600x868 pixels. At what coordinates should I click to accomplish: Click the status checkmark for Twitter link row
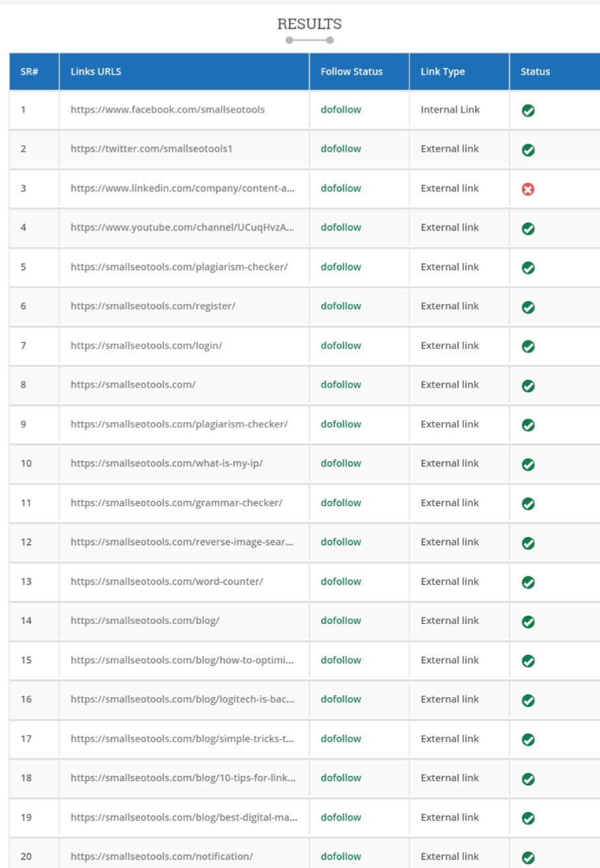[528, 150]
